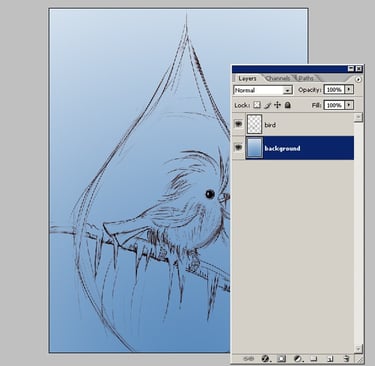Open the Opacity slider arrow
This screenshot has width=375, height=366.
349,90
